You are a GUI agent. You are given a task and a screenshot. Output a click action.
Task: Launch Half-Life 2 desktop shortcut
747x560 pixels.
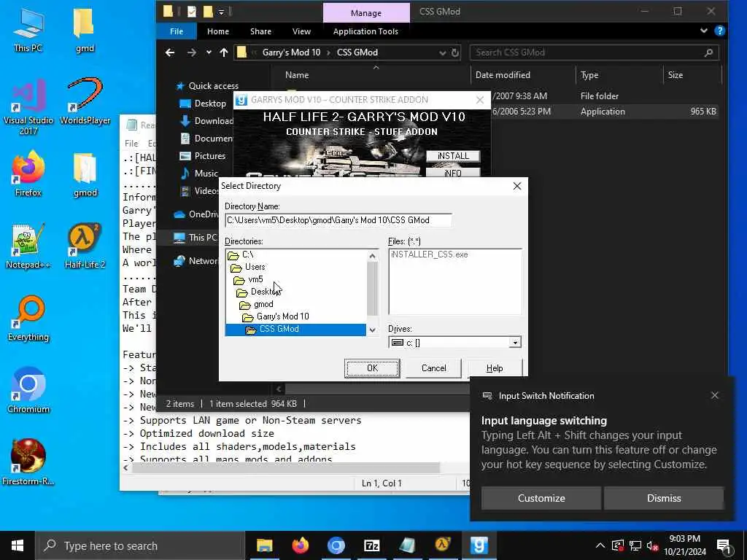click(x=85, y=246)
